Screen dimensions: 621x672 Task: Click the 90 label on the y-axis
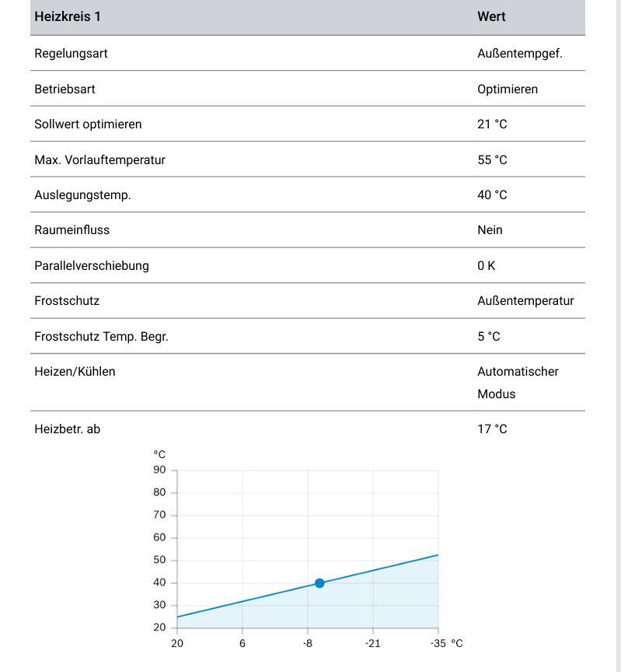coord(159,470)
